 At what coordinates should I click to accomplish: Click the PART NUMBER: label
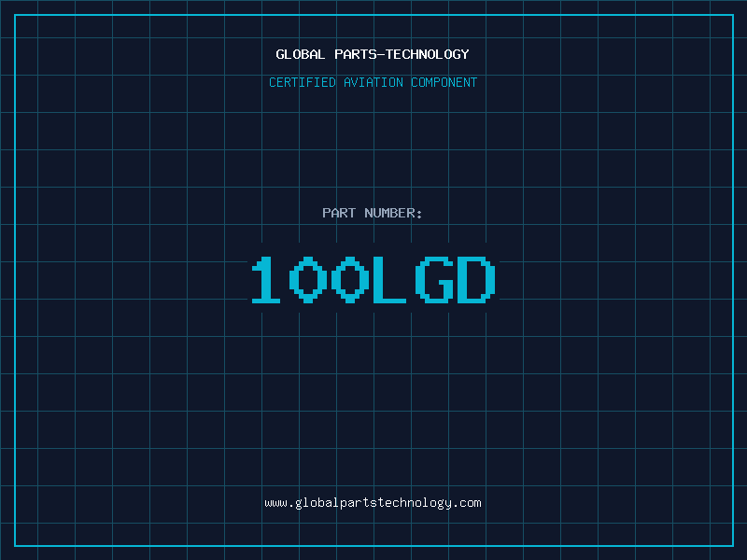(373, 214)
